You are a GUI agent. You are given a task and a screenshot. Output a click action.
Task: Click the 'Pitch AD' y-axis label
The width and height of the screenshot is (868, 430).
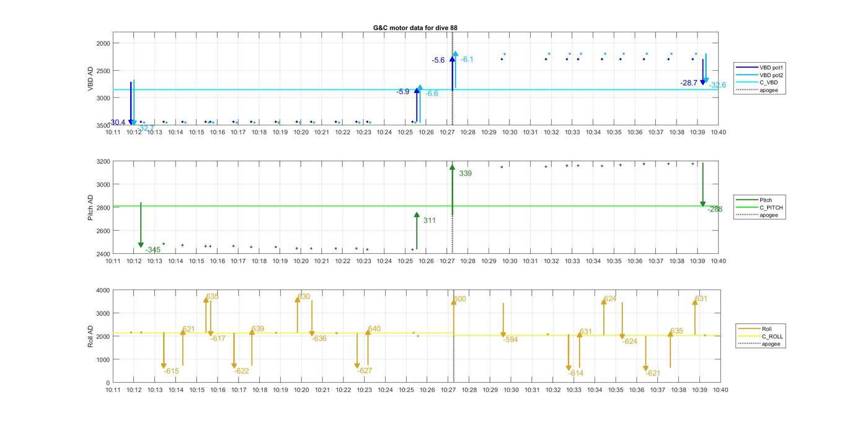tap(91, 208)
